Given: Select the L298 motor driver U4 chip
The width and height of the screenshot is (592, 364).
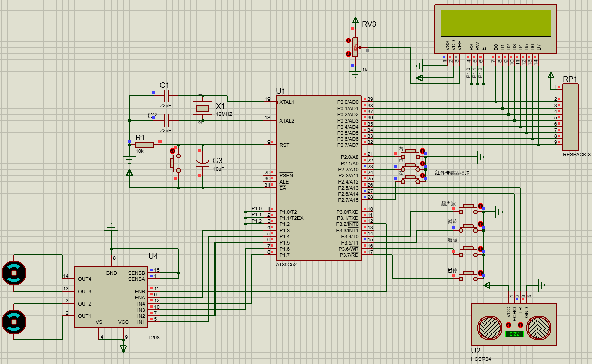Looking at the screenshot, I should (111, 297).
